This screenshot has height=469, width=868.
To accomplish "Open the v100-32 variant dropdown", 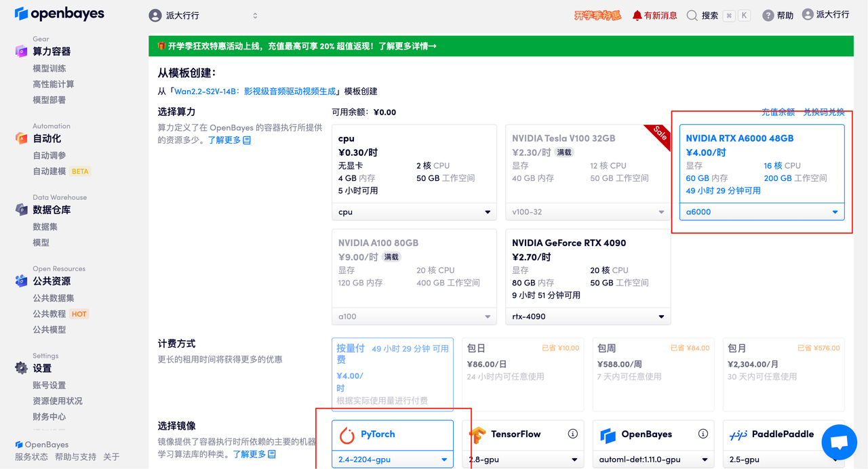I will click(x=588, y=212).
